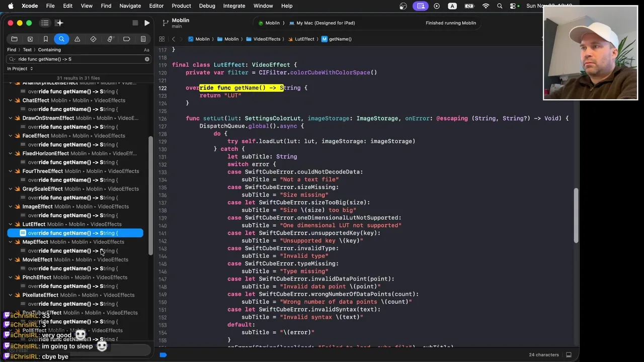Select MovieEffect file result
Screen dimensions: 644x362
coord(75,259)
